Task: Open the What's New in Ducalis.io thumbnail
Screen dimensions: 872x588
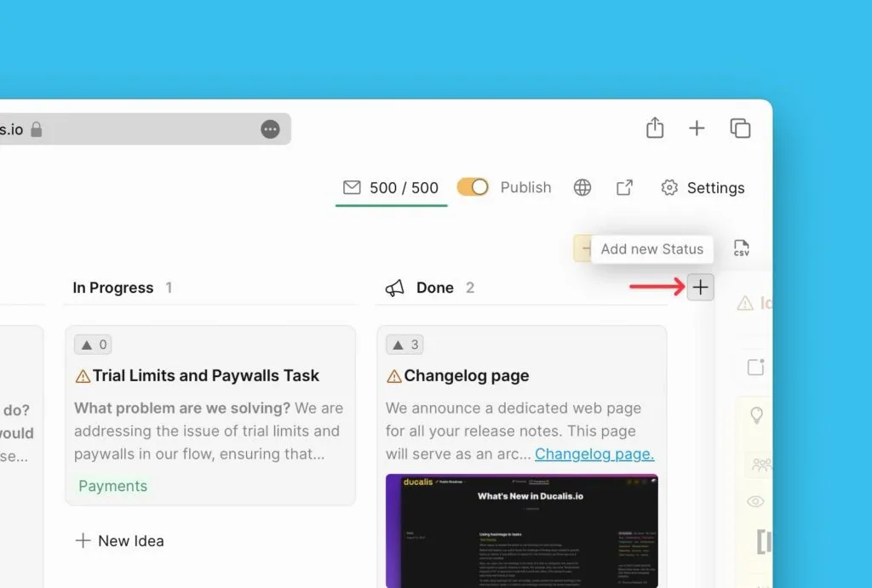Action: (x=522, y=531)
